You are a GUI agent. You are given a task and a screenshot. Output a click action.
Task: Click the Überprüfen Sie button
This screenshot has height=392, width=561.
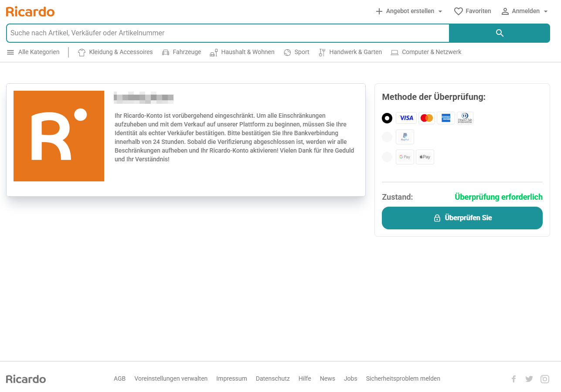click(x=462, y=218)
